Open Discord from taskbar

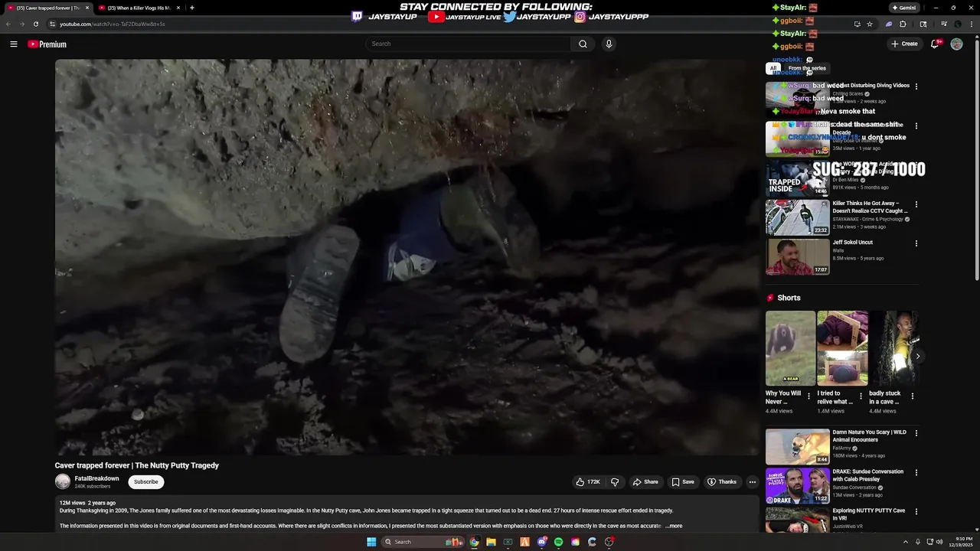542,542
